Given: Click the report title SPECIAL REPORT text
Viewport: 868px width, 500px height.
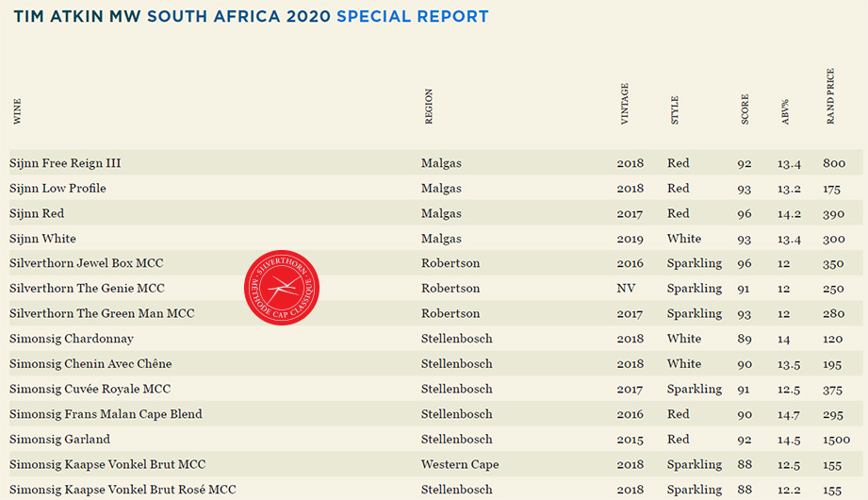Looking at the screenshot, I should click(x=413, y=17).
